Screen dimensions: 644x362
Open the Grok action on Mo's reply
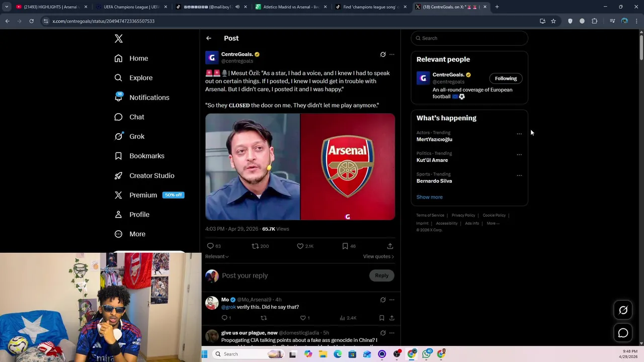(383, 300)
